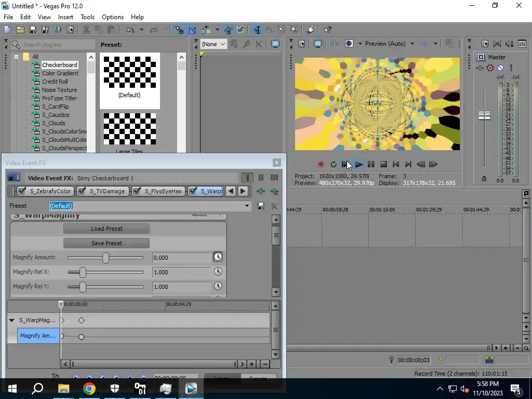Click the What's This help icon
This screenshot has width=532, height=399.
(x=327, y=30)
